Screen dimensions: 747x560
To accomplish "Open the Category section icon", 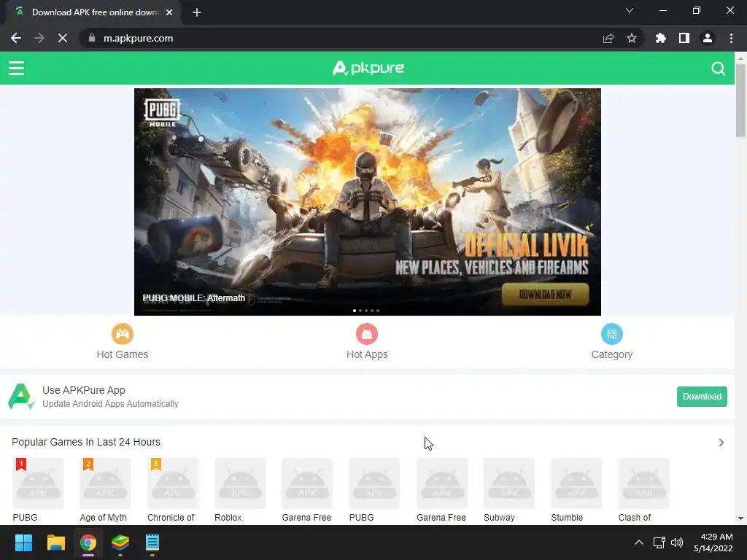I will [x=612, y=334].
